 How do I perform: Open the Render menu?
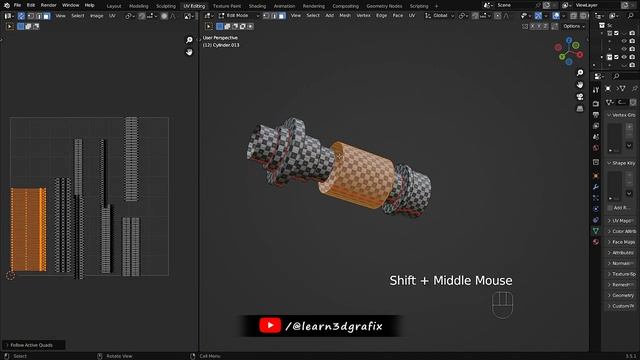click(49, 5)
